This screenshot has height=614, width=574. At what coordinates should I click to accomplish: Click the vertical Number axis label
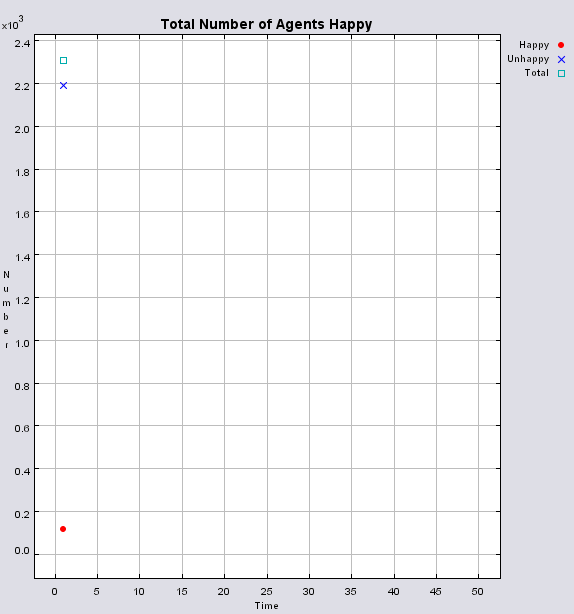tap(6, 309)
